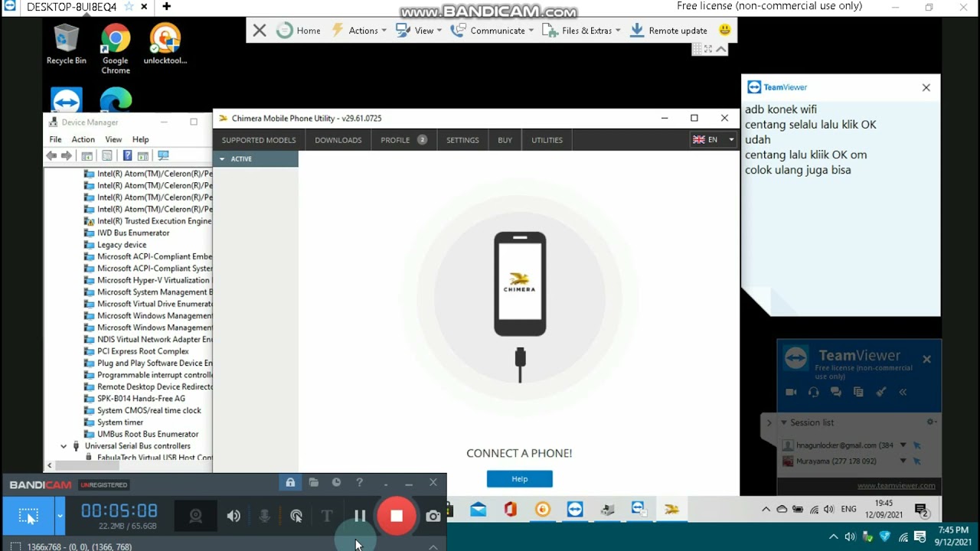Viewport: 980px width, 551px height.
Task: Open a new TeamViewer session tab
Action: tap(166, 7)
